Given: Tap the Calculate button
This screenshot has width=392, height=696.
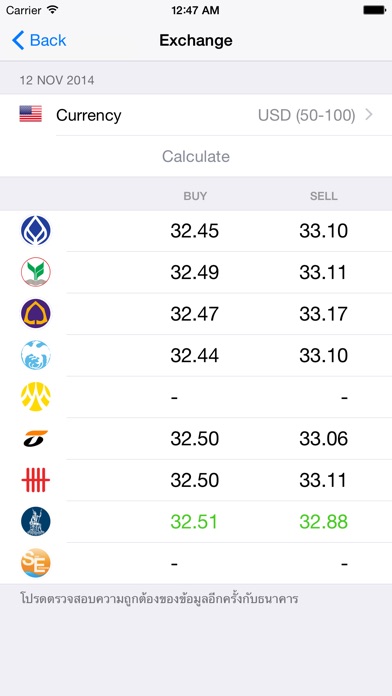Looking at the screenshot, I should coord(196,156).
